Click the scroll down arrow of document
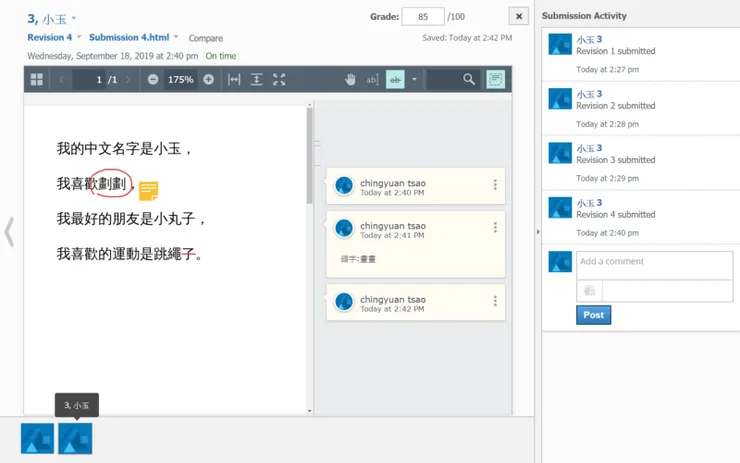 [310, 411]
